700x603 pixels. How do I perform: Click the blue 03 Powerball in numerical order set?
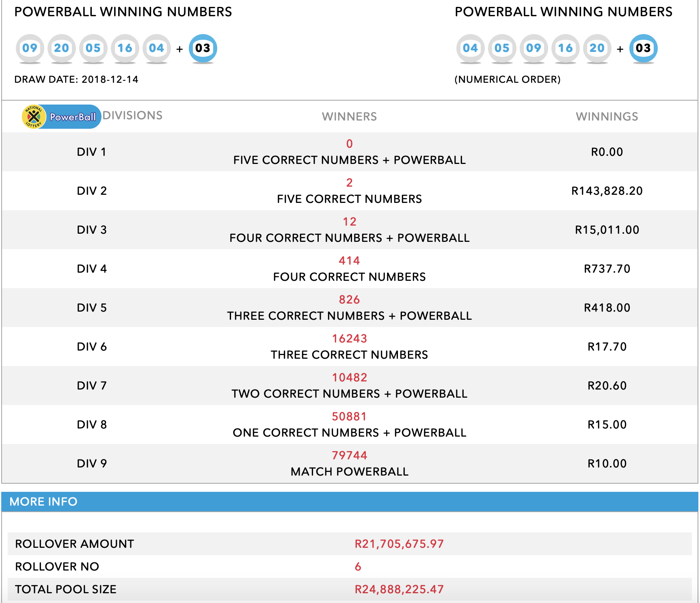point(643,48)
